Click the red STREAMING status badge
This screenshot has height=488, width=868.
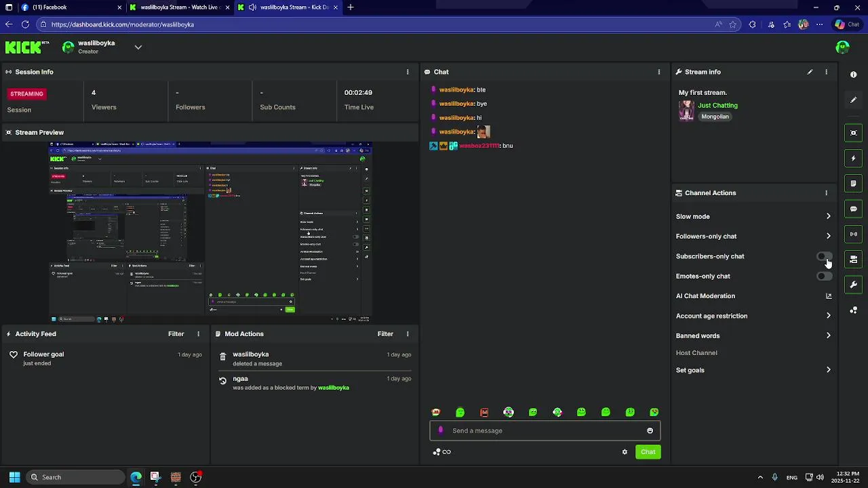(x=26, y=94)
